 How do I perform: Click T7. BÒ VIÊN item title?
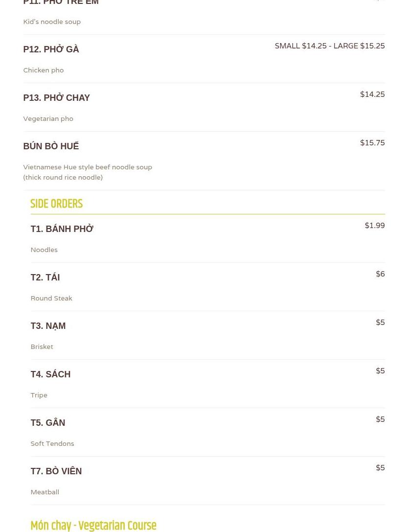click(x=56, y=471)
